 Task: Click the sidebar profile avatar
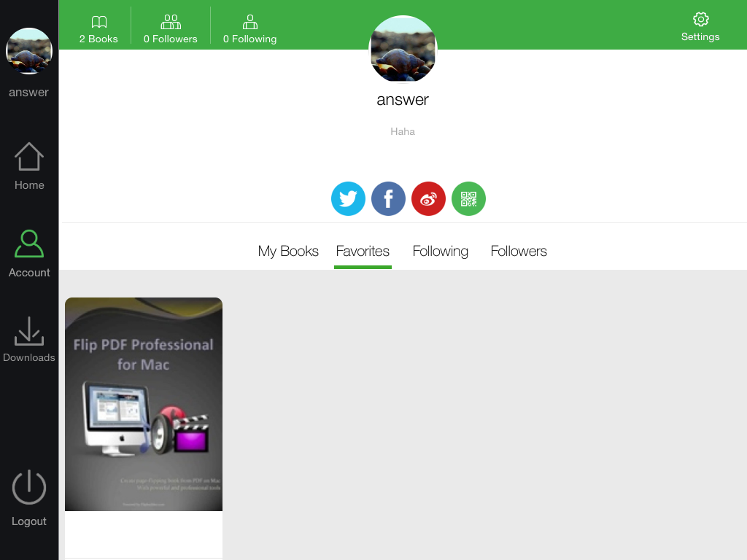29,51
